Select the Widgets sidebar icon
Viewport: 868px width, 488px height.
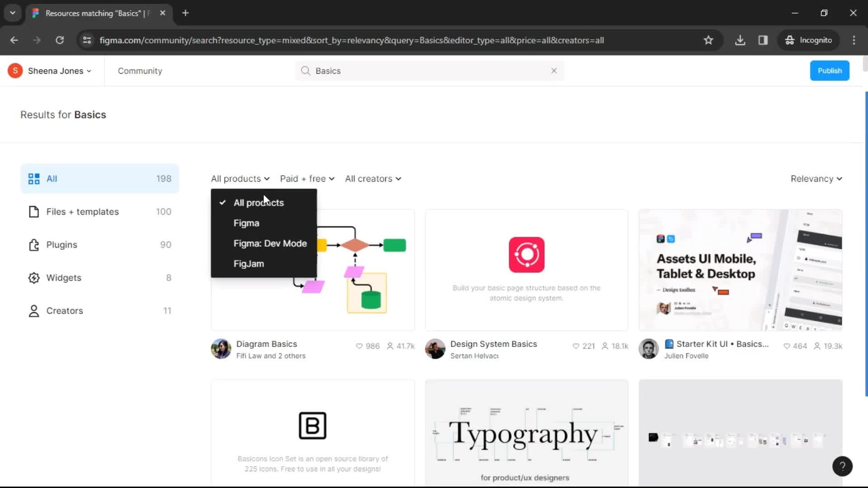click(x=34, y=278)
